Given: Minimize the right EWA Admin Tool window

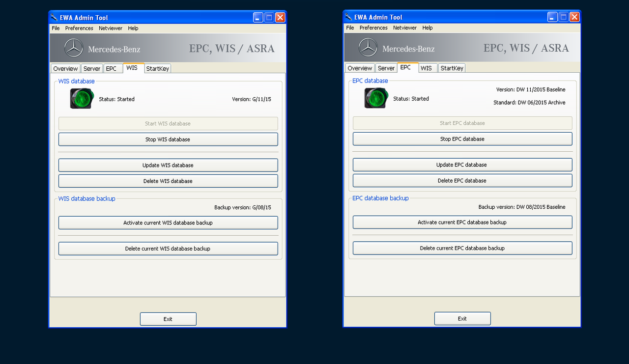Looking at the screenshot, I should tap(552, 17).
